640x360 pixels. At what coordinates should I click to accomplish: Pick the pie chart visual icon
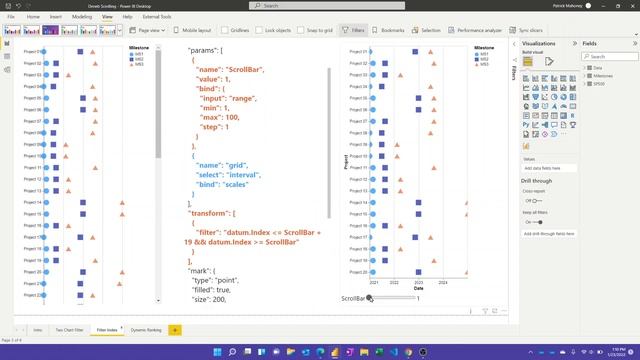(554, 97)
